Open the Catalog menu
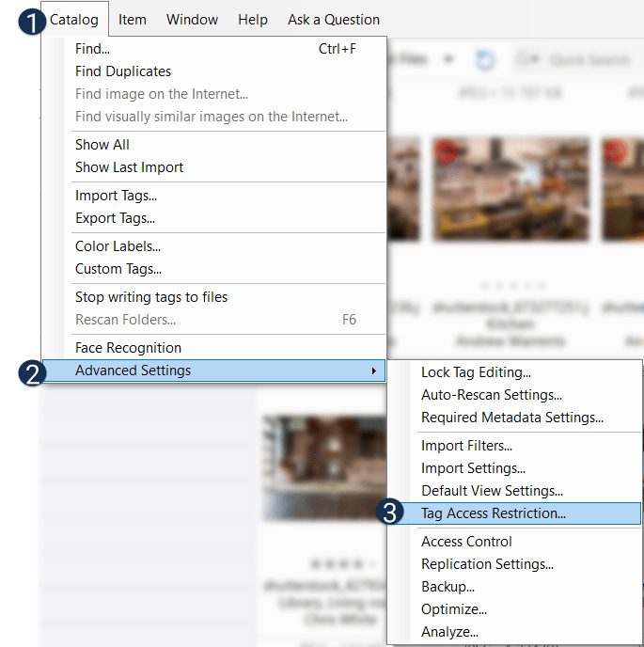644x647 pixels. click(74, 20)
